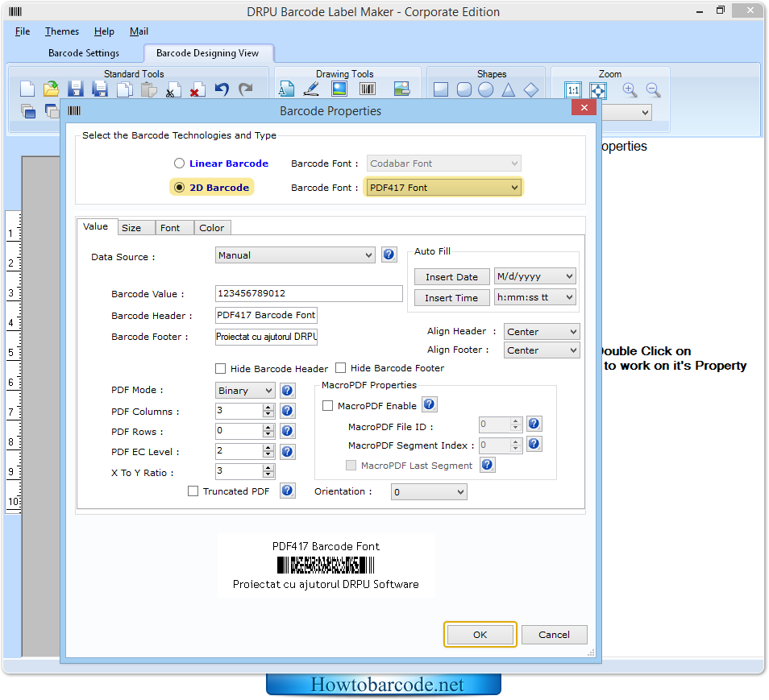
Task: Click the Delete red X icon in Standard Tools
Action: (x=197, y=89)
